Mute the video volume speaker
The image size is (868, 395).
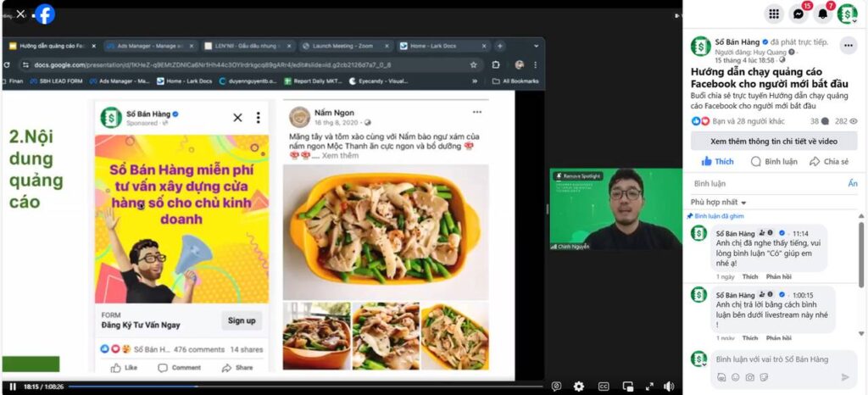tap(669, 387)
